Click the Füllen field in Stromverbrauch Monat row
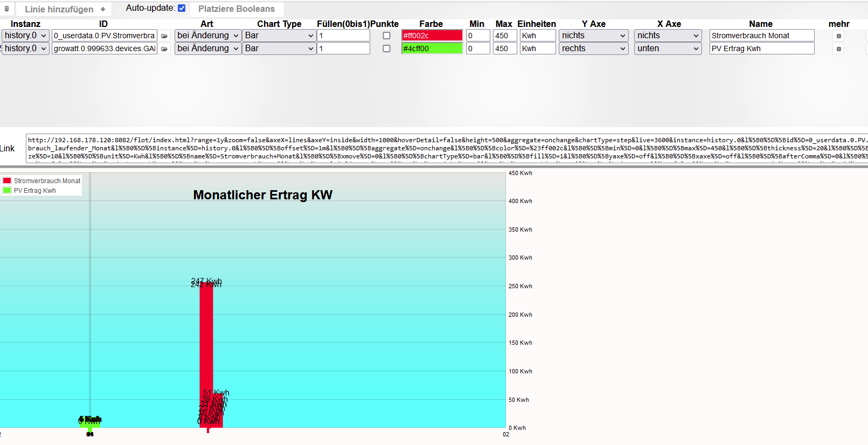The height and width of the screenshot is (445, 868). tap(343, 36)
